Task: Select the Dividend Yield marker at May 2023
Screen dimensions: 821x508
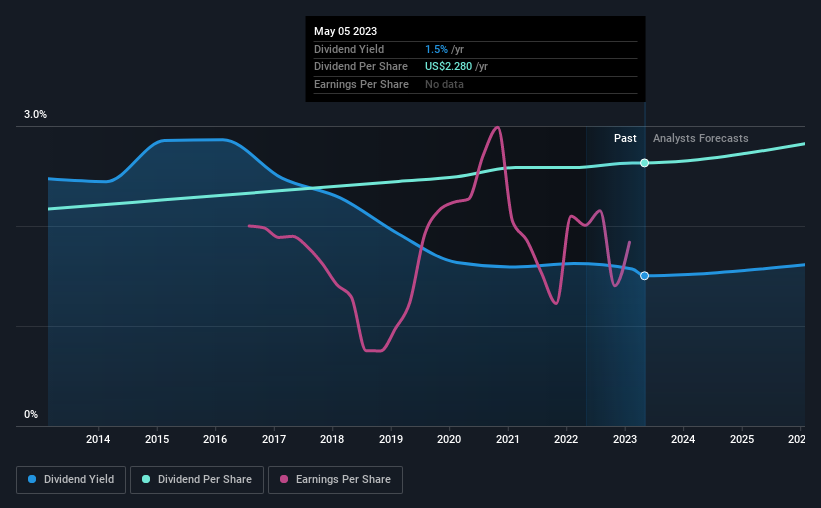Action: 645,275
